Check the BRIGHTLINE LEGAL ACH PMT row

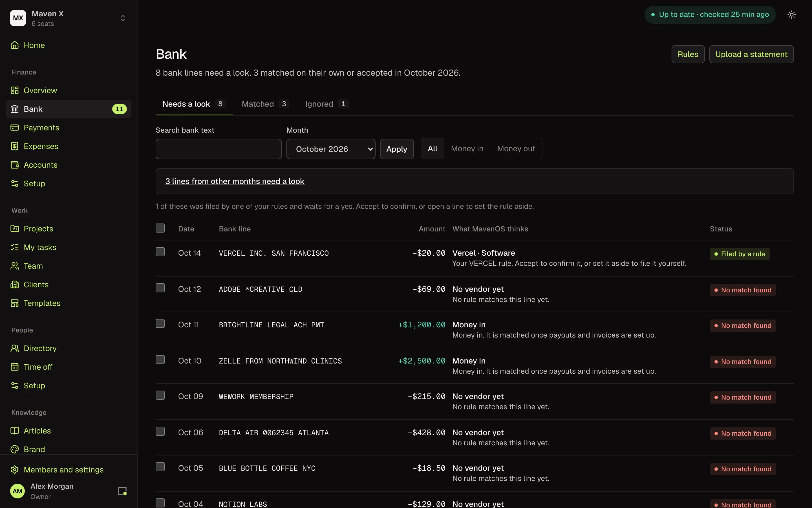(x=160, y=323)
